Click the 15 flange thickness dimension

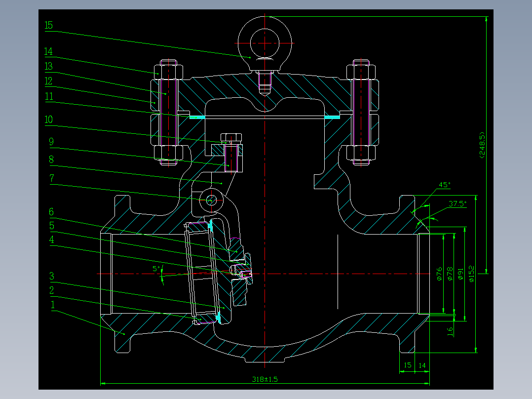click(x=408, y=365)
